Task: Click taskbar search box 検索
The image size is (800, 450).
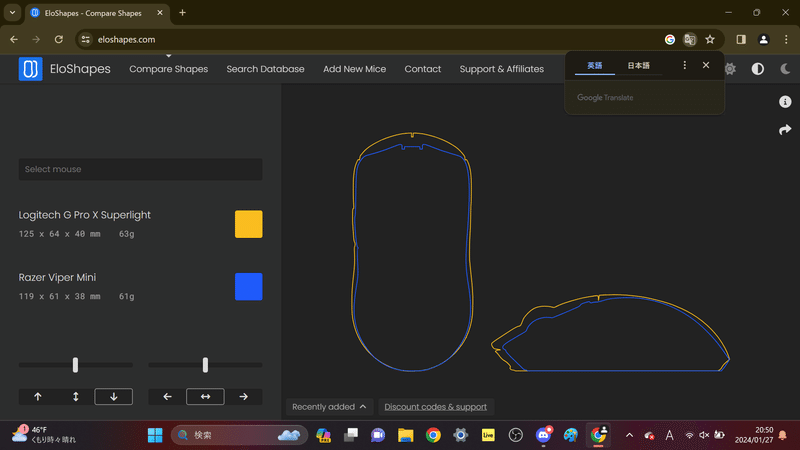Action: 240,435
